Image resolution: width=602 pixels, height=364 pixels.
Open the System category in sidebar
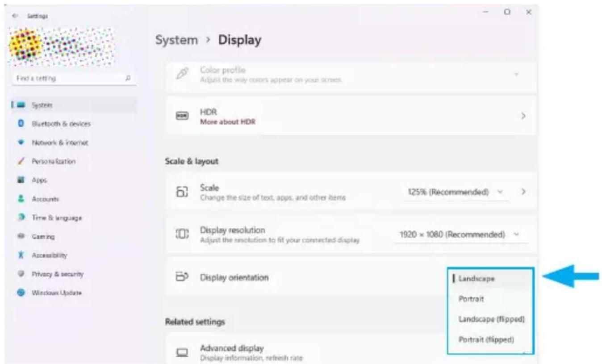click(74, 105)
